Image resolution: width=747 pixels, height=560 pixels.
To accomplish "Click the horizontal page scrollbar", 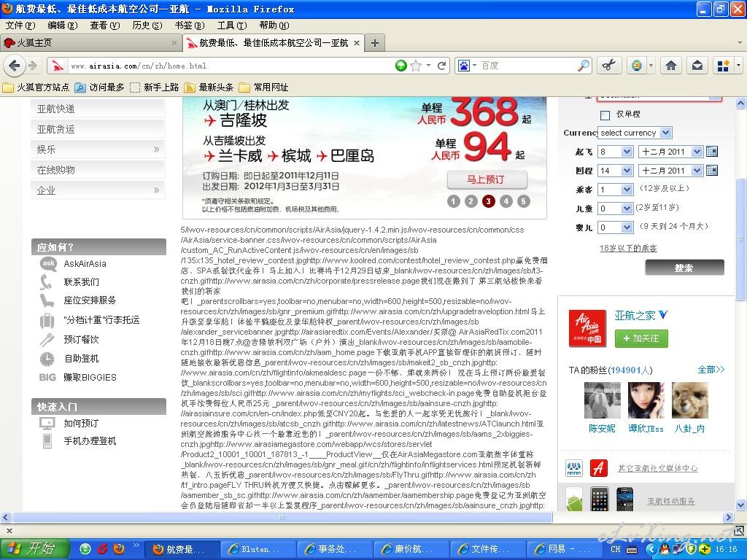I will tap(282, 517).
